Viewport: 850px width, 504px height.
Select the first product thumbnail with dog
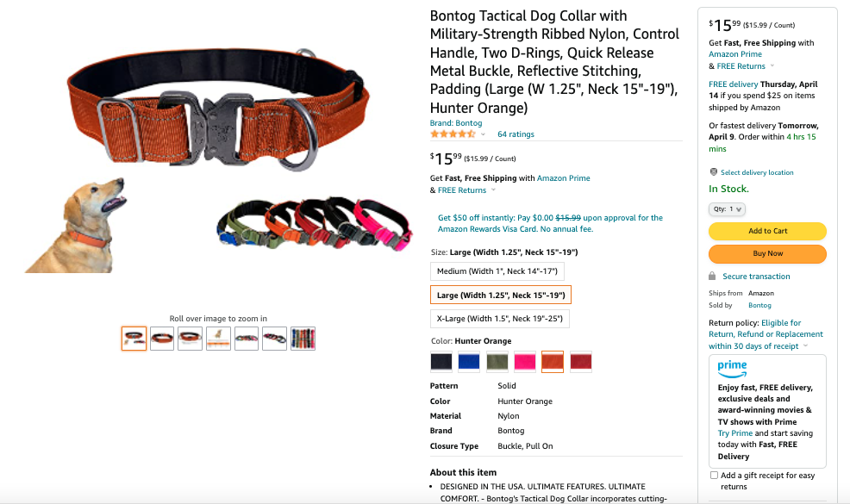[x=134, y=339]
